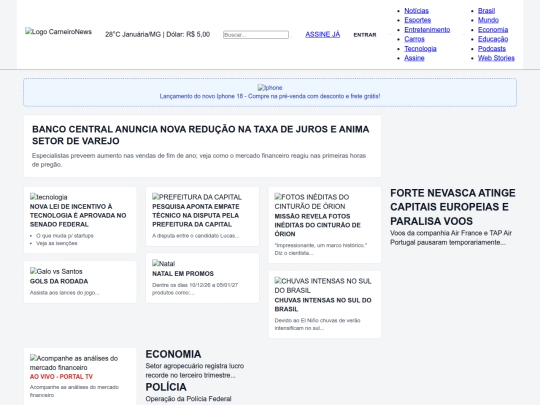This screenshot has width=540, height=405.
Task: Click the 'Dentre os dias 10/12/26' text
Action: [x=195, y=289]
